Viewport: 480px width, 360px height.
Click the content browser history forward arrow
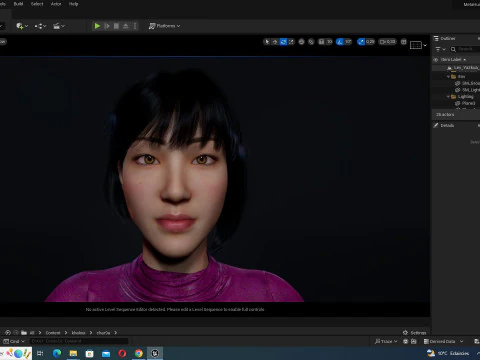coord(16,333)
